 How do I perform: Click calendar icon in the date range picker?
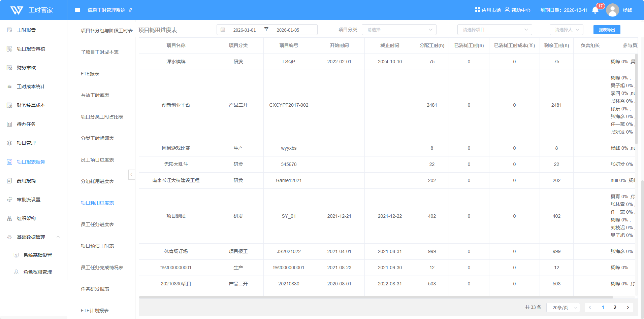(x=223, y=30)
